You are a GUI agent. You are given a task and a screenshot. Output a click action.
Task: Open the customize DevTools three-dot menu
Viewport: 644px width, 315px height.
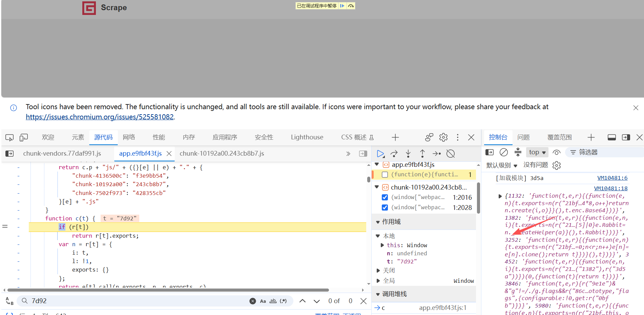458,137
